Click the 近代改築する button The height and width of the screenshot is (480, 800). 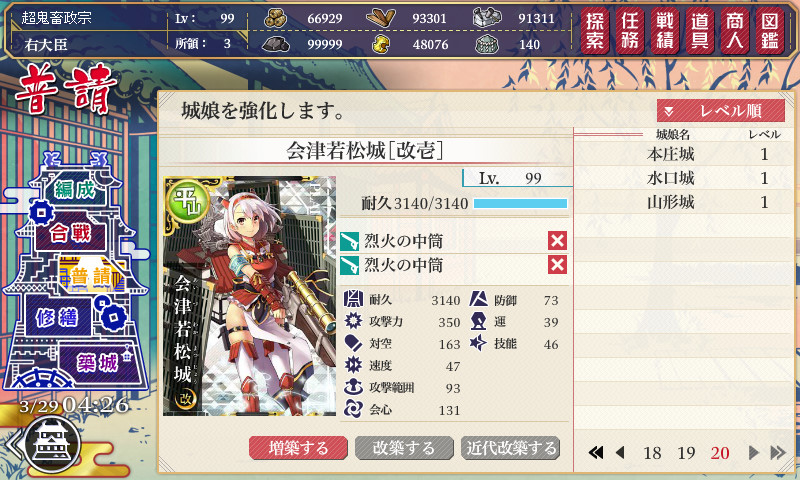pos(511,448)
